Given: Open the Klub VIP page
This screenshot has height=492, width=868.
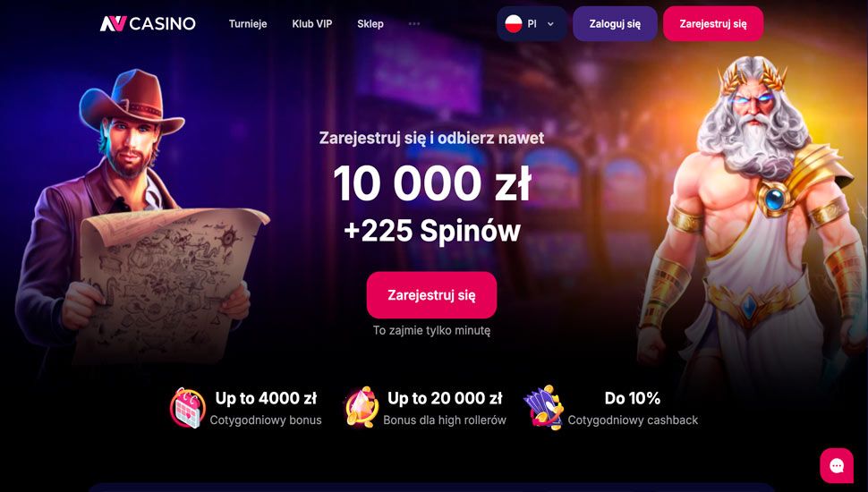Looking at the screenshot, I should click(x=312, y=24).
